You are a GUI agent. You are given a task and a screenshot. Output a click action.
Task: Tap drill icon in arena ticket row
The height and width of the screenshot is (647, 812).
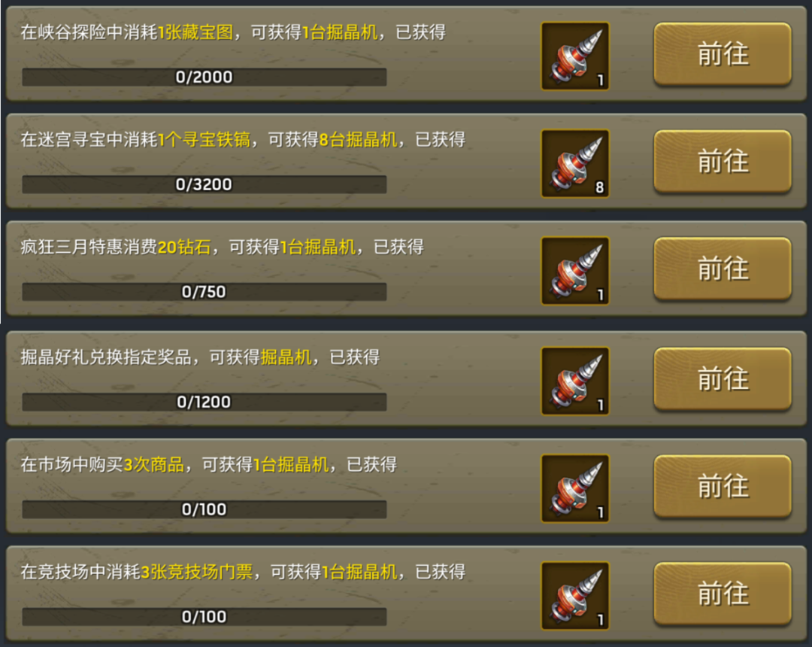(575, 596)
